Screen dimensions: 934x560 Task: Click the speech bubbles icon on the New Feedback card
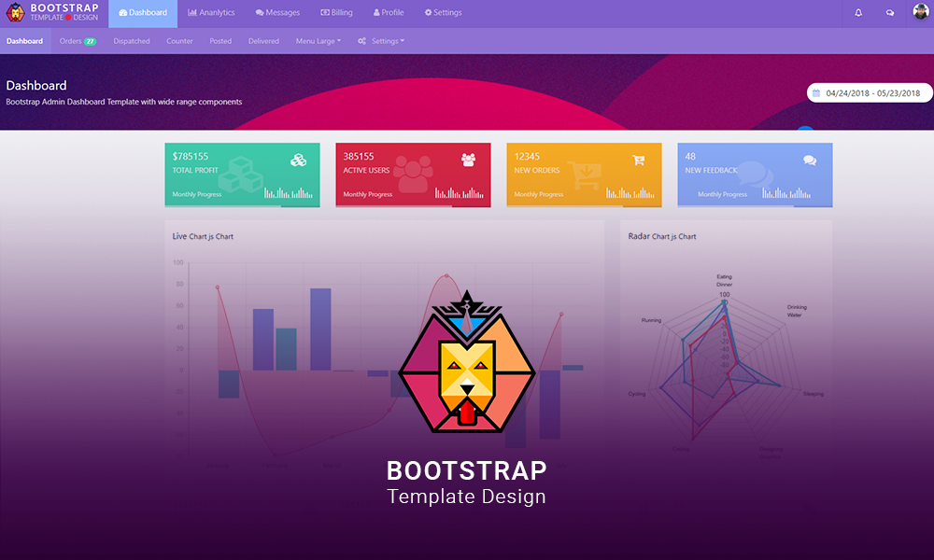click(810, 161)
